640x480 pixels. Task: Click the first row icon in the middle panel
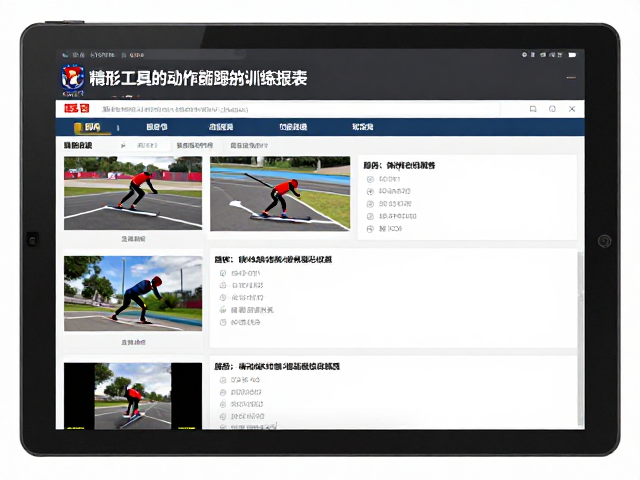(223, 273)
